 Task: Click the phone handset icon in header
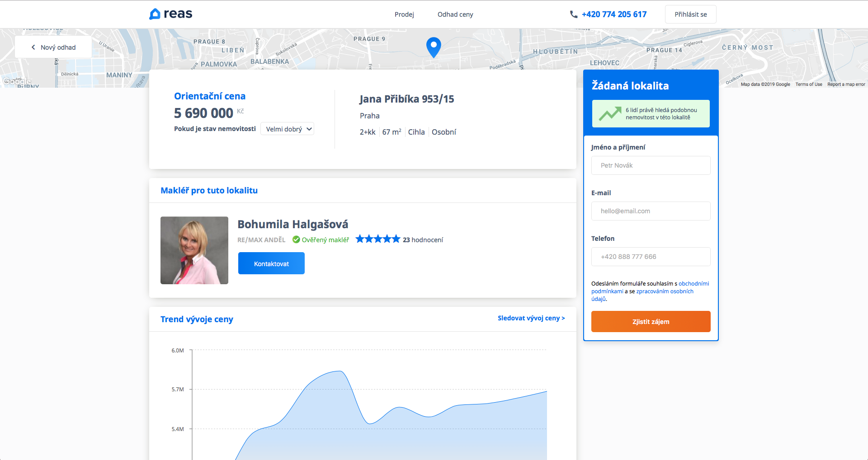click(574, 14)
